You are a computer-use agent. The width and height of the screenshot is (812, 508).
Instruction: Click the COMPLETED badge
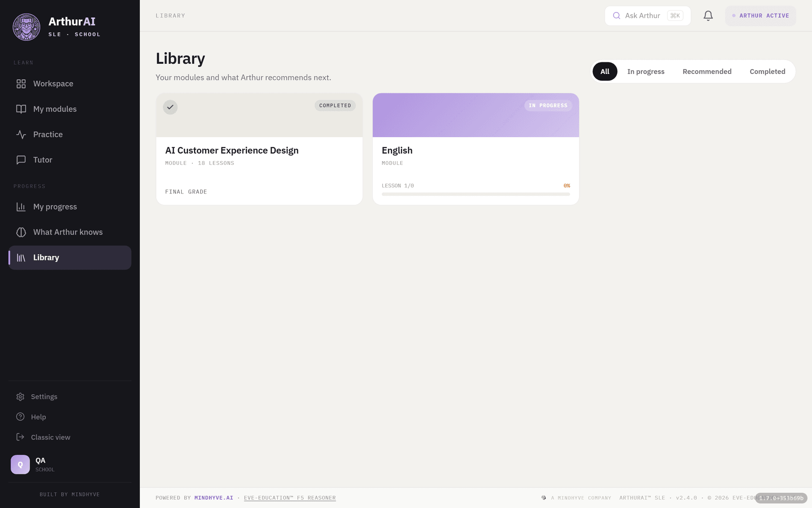335,106
